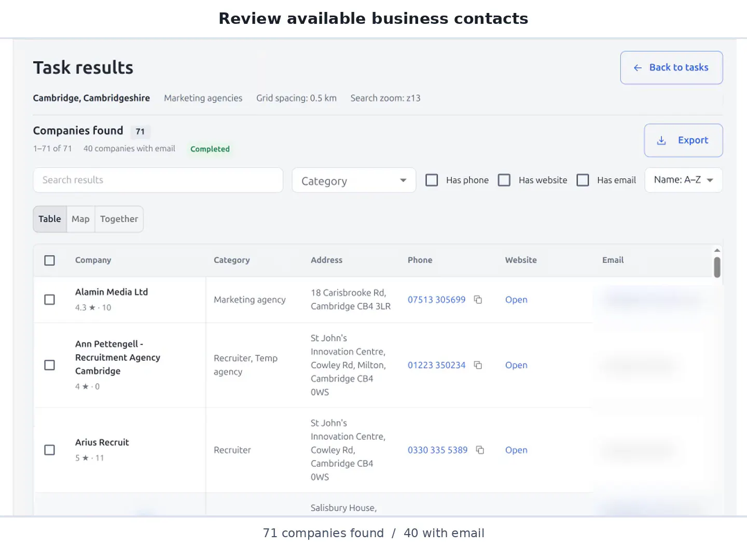Open website link for Arius Recruit
Image resolution: width=747 pixels, height=560 pixels.
[x=516, y=450]
